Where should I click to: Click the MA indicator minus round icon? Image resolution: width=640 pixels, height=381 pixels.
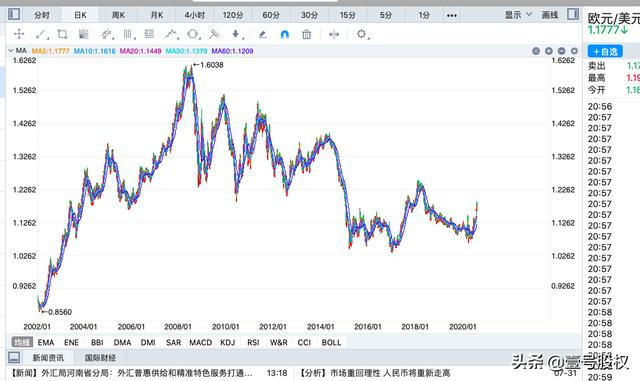coord(562,51)
